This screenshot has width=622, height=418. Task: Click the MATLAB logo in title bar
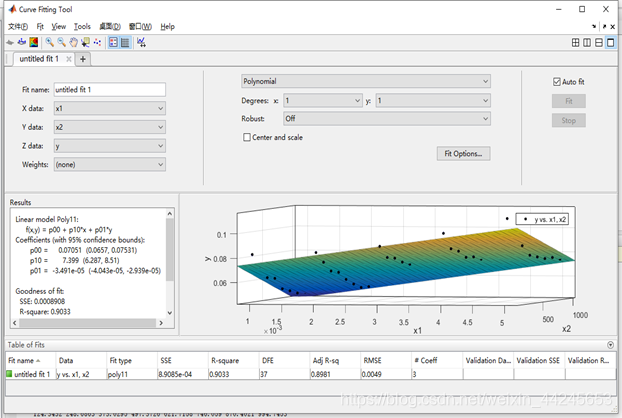pyautogui.click(x=12, y=9)
